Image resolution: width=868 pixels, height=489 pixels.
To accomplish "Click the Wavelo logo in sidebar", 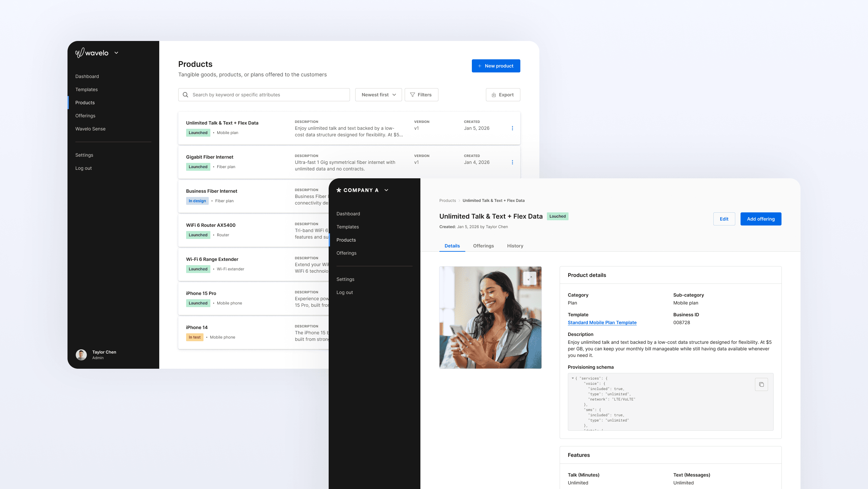I will (92, 53).
